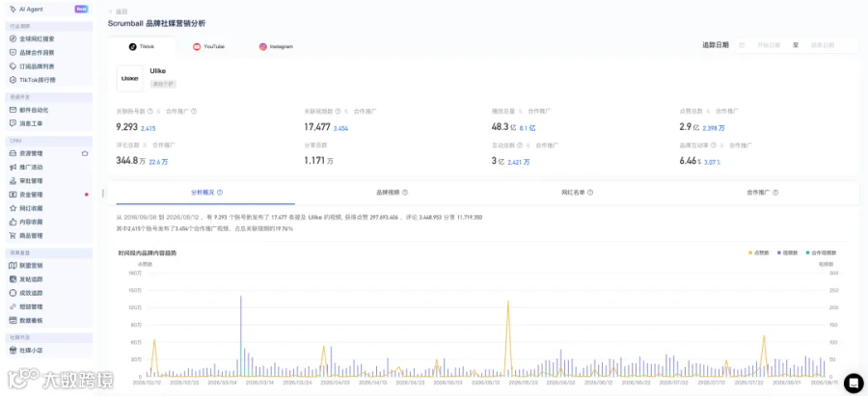This screenshot has width=868, height=396.
Task: Click the crown badge beside 资源管理
Action: coord(85,153)
